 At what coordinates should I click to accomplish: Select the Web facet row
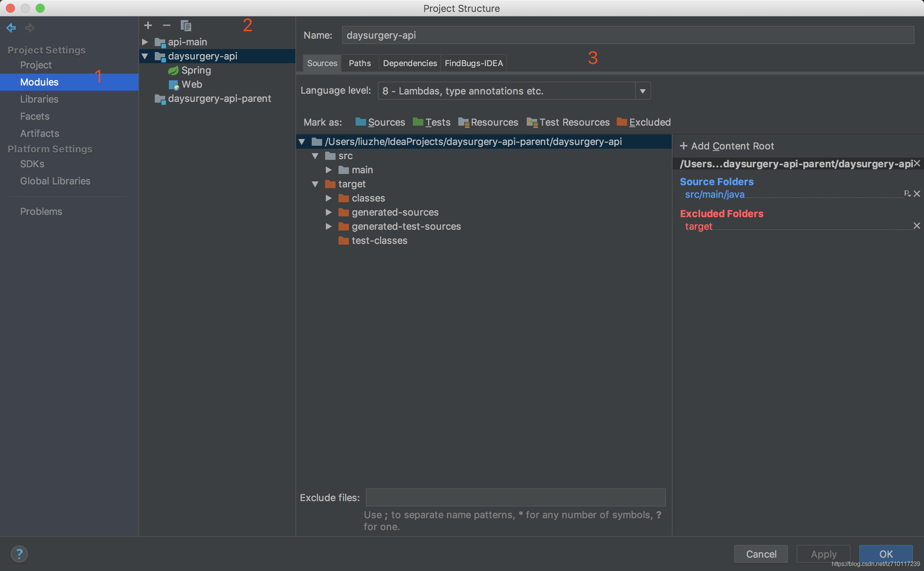[217, 85]
